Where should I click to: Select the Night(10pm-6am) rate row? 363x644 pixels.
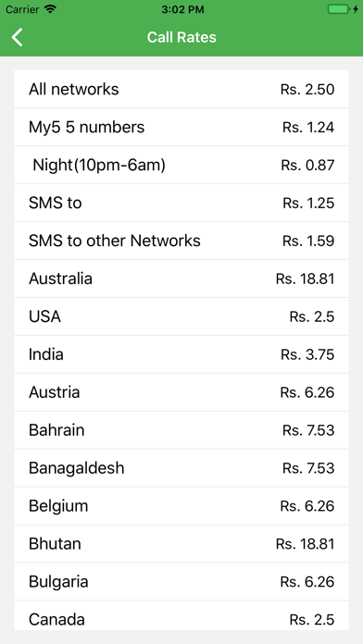point(181,165)
